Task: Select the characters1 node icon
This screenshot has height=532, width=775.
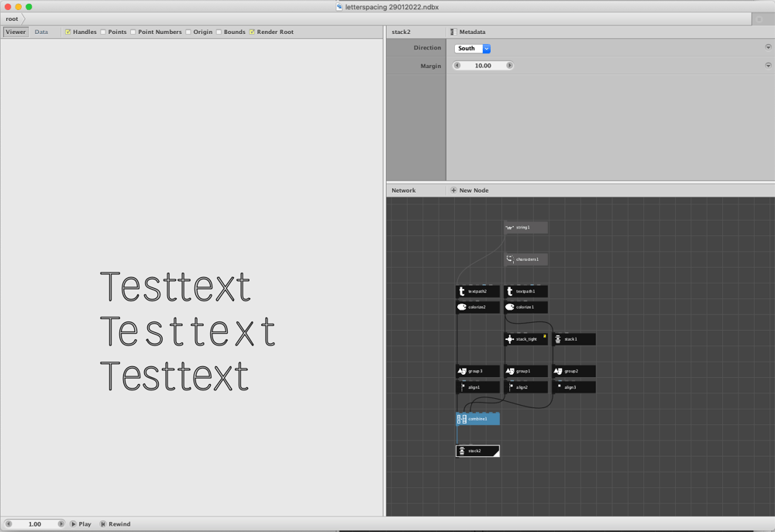Action: (x=510, y=259)
